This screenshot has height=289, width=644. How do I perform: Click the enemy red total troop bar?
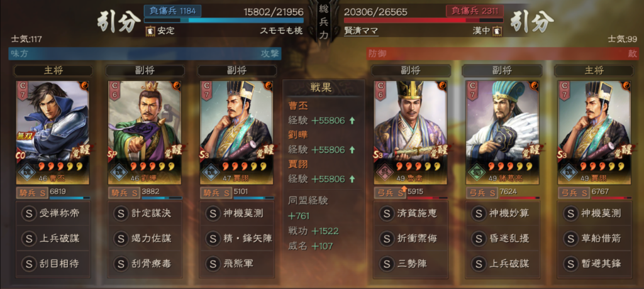pyautogui.click(x=423, y=21)
